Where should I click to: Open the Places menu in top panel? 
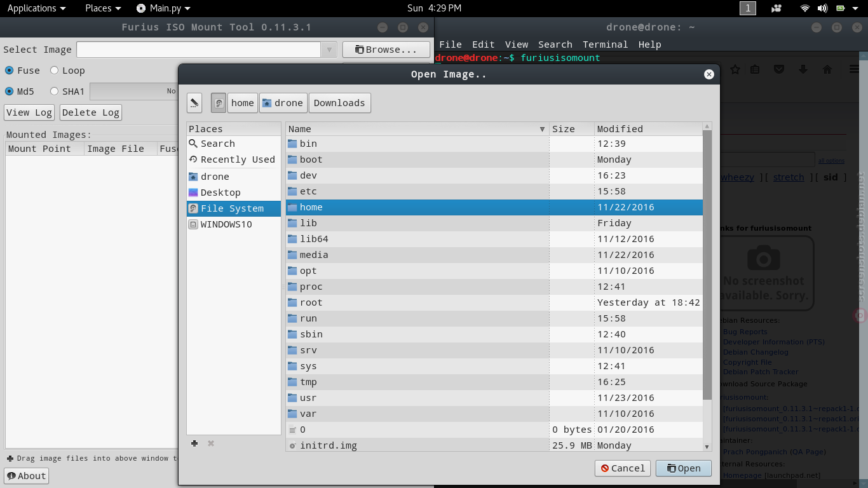point(103,8)
